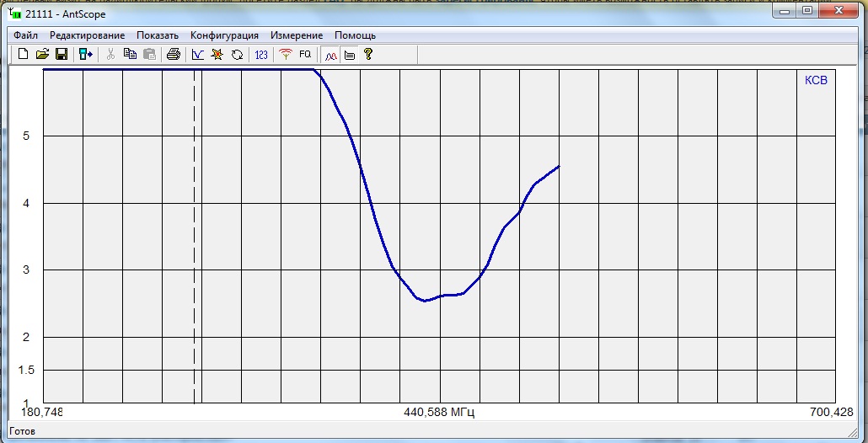Viewport: 868px width, 443px height.
Task: Click the 440,588 МГц center frequency label
Action: click(x=440, y=412)
